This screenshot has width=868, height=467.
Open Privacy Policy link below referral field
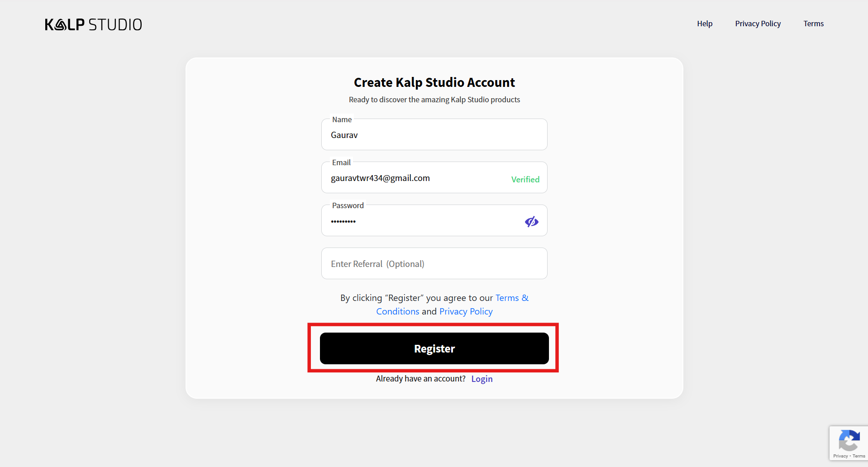point(466,311)
